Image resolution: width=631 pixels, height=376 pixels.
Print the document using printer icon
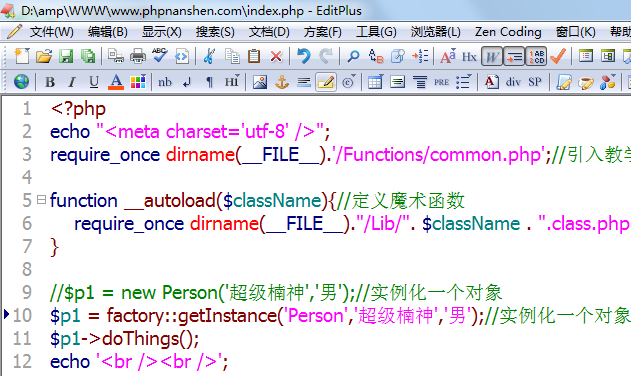(138, 56)
